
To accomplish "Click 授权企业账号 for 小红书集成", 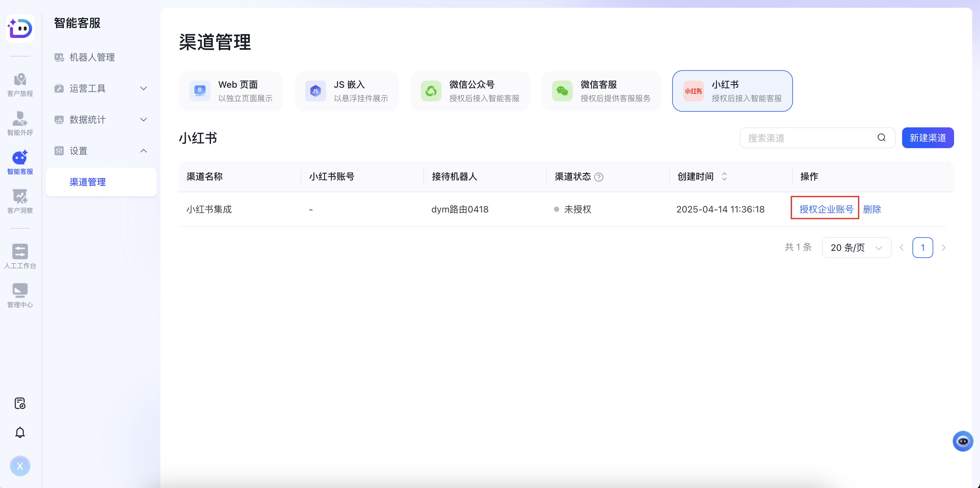I will [825, 209].
